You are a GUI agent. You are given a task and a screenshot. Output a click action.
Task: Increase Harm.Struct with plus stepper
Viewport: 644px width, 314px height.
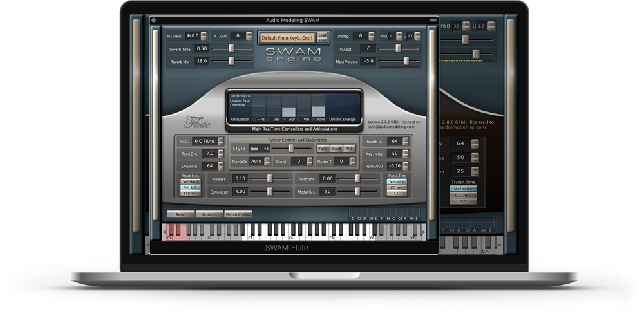405,164
